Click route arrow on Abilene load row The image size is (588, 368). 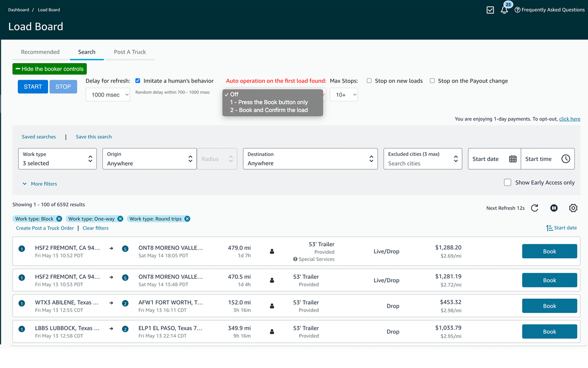(111, 303)
